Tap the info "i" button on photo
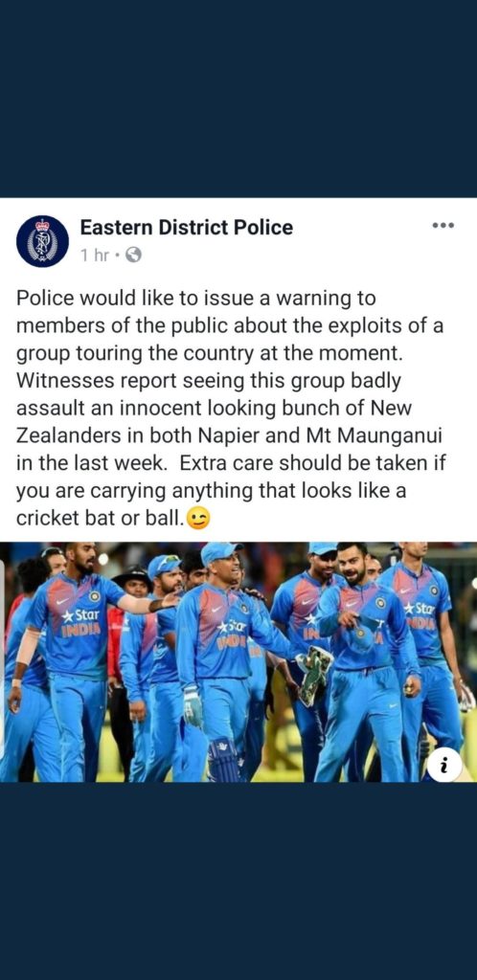Screen dimensions: 477x980 [444, 764]
